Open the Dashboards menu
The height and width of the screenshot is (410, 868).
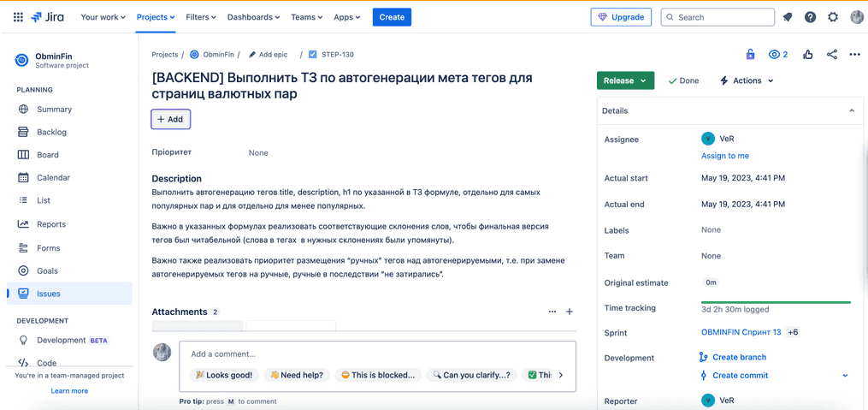click(x=253, y=17)
